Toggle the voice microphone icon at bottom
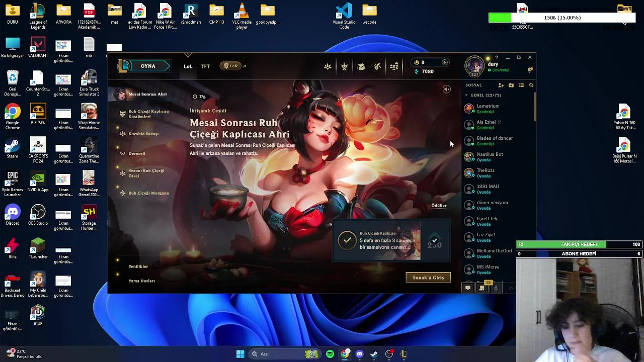The width and height of the screenshot is (644, 362). [496, 288]
